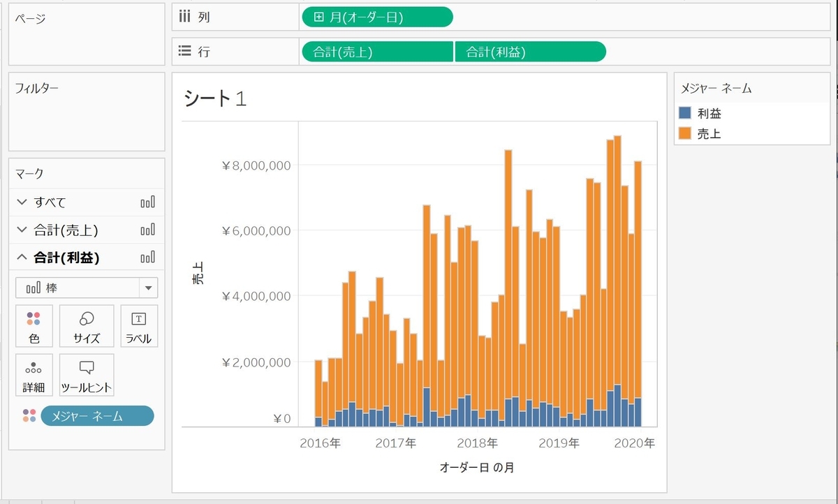
Task: Select the 合計(利益) pill on Rows shelf
Action: [531, 52]
